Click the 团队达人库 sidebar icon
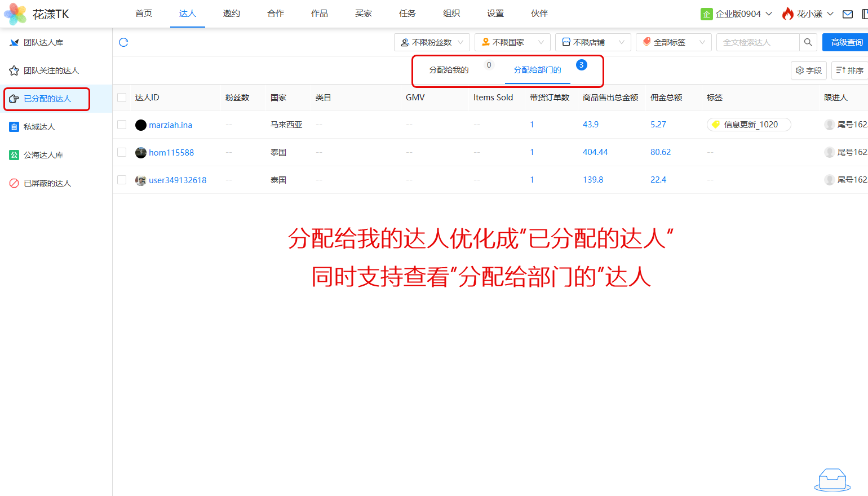This screenshot has height=496, width=868. pos(14,42)
